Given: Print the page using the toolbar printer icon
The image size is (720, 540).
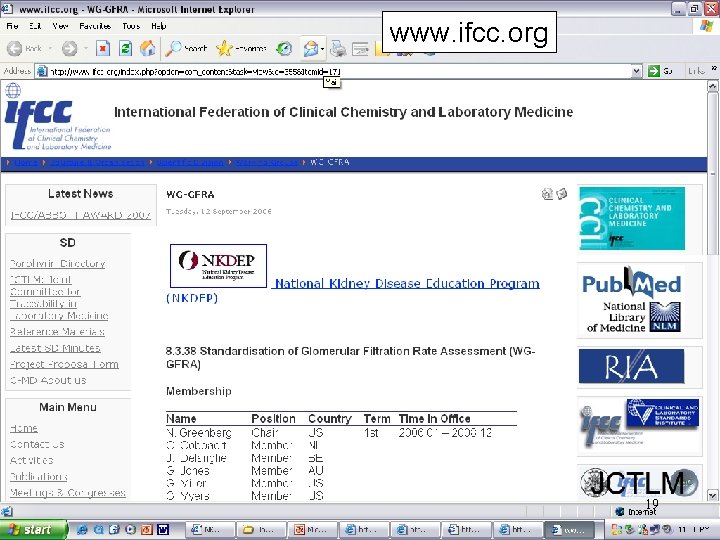Looking at the screenshot, I should click(x=338, y=48).
